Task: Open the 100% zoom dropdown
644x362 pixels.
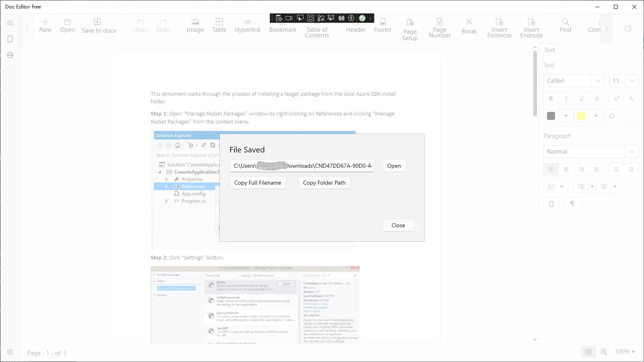Action: click(x=625, y=352)
